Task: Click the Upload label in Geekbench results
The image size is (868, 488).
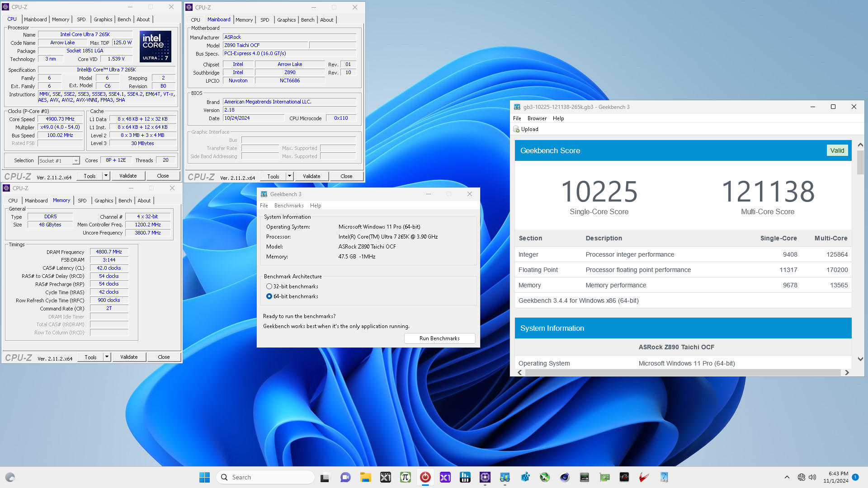Action: (530, 129)
